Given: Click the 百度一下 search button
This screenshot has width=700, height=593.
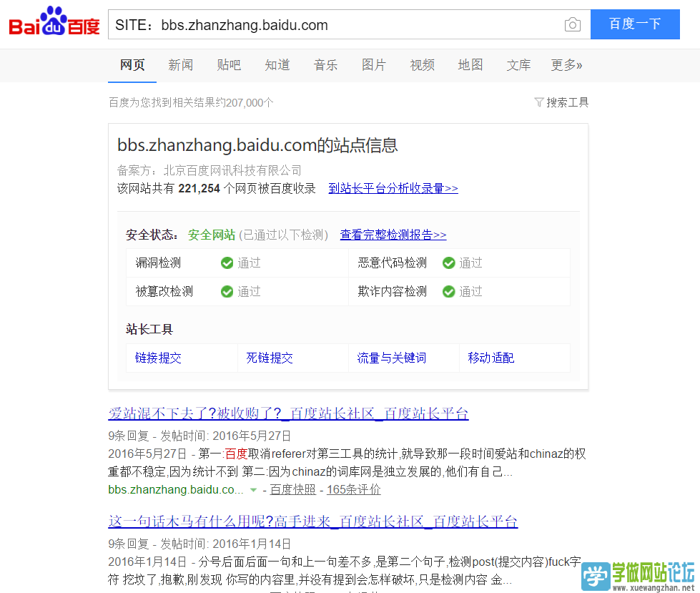Looking at the screenshot, I should pyautogui.click(x=634, y=24).
